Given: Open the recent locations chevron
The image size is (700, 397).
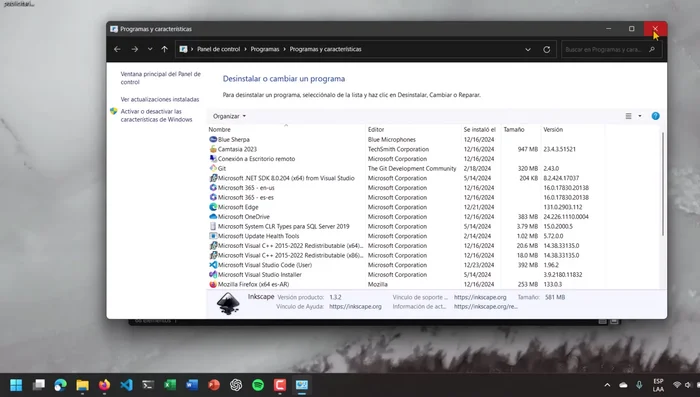Looking at the screenshot, I should [150, 49].
